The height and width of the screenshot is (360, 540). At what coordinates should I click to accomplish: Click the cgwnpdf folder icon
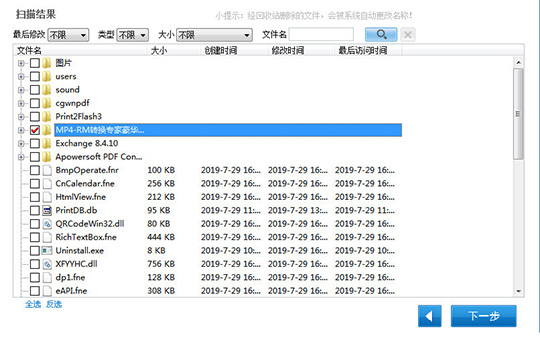pyautogui.click(x=46, y=103)
